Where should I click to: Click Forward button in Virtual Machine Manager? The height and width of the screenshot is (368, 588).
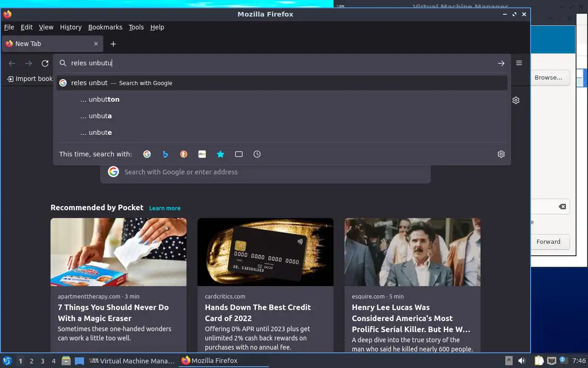[x=548, y=241]
